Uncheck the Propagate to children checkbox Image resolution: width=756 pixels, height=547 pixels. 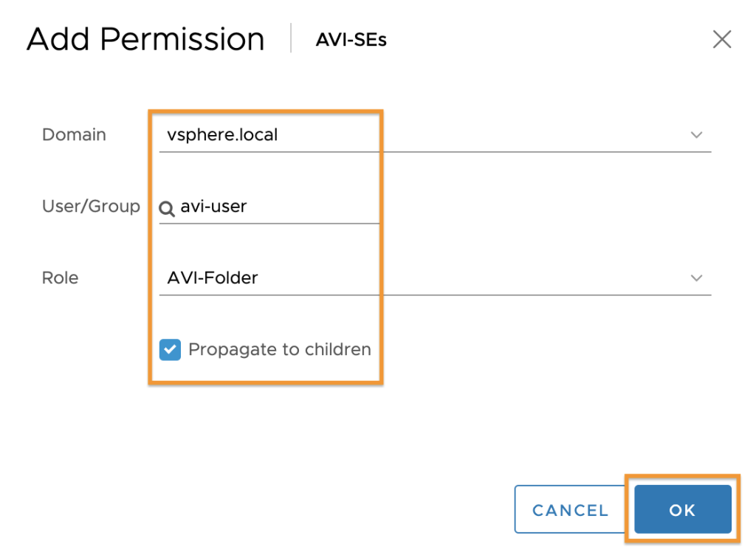tap(171, 350)
